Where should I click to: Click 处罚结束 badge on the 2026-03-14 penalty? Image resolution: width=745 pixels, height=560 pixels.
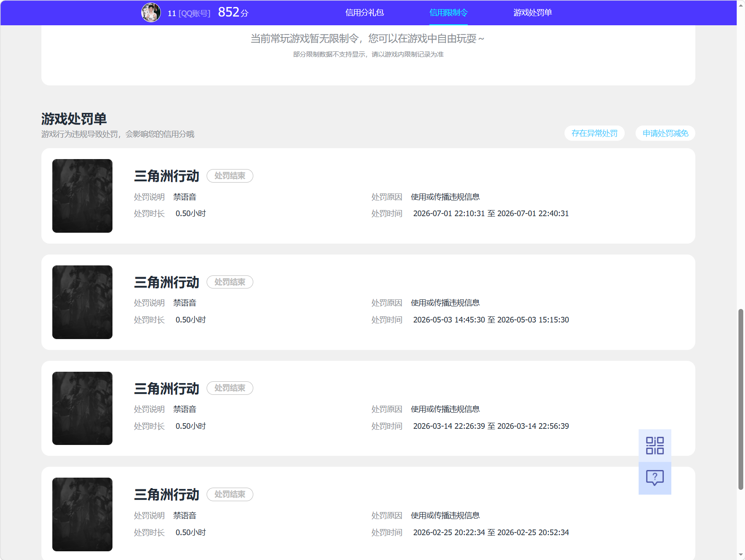tap(230, 388)
